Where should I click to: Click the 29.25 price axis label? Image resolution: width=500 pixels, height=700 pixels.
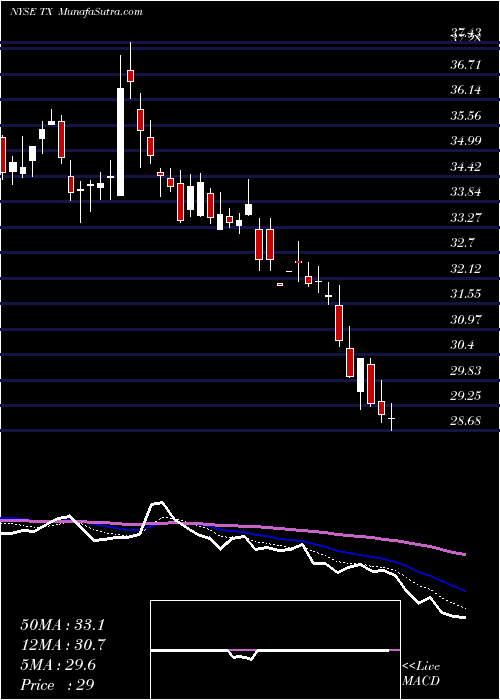click(x=466, y=396)
